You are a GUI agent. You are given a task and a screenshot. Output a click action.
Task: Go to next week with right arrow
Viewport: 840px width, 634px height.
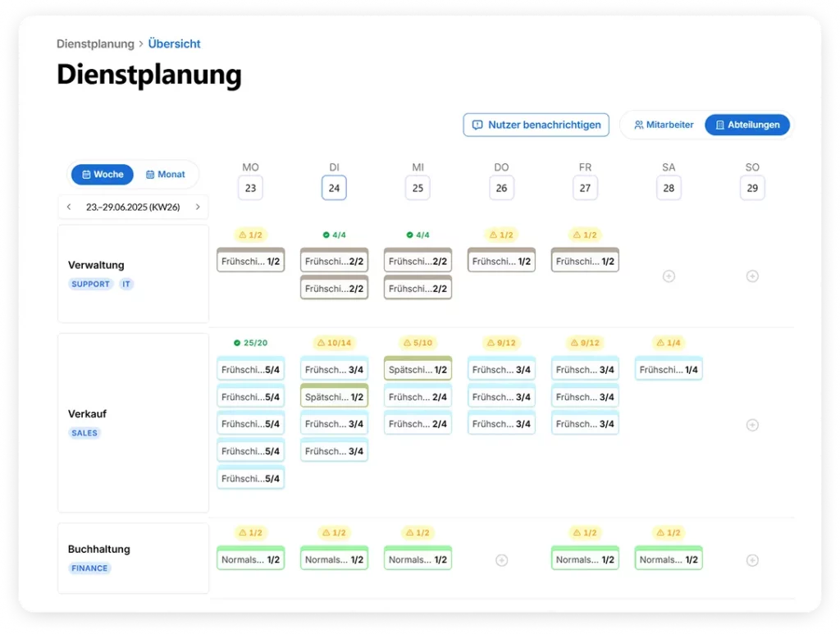[198, 207]
